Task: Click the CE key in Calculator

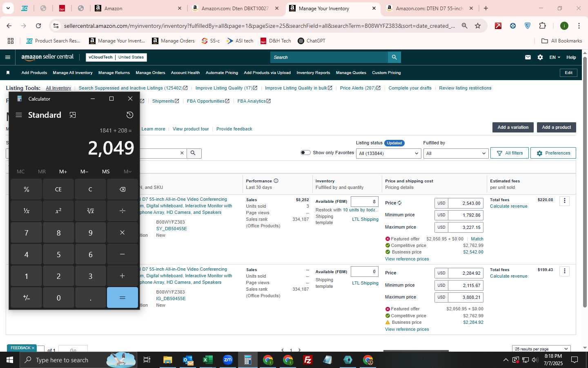Action: point(58,189)
